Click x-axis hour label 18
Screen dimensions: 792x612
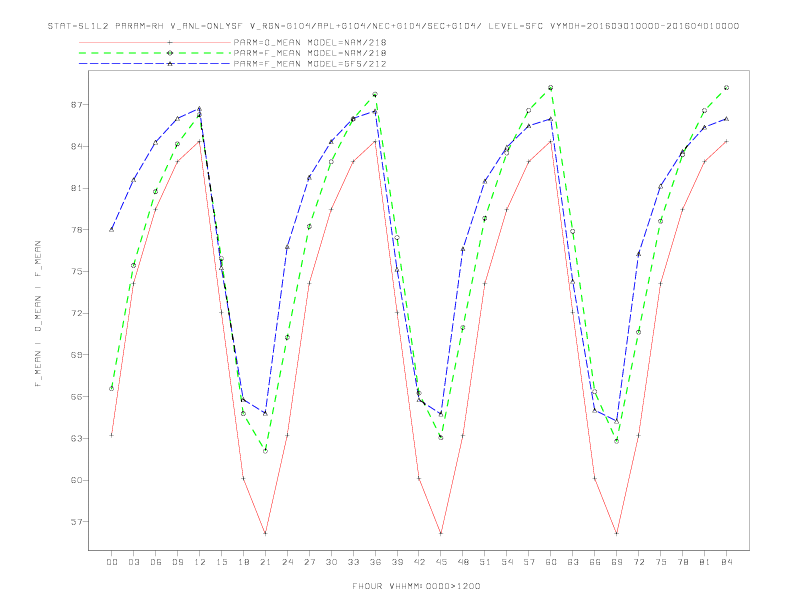(243, 562)
